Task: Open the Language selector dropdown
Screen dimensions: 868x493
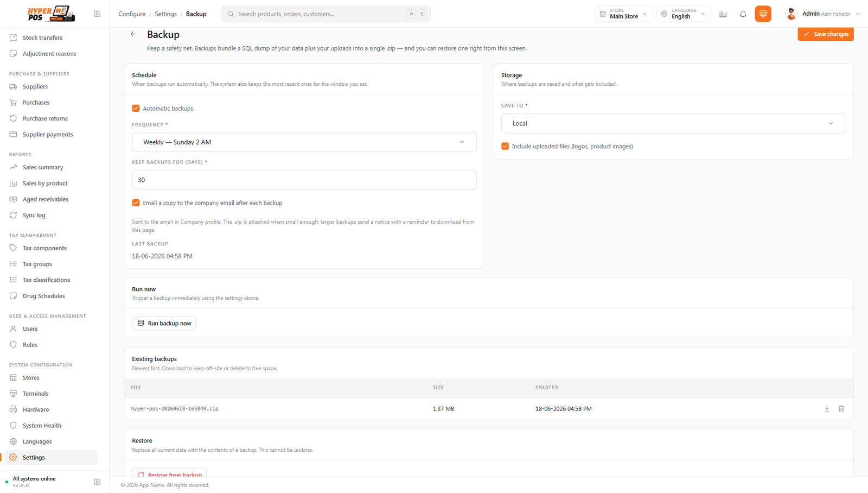Action: coord(684,14)
